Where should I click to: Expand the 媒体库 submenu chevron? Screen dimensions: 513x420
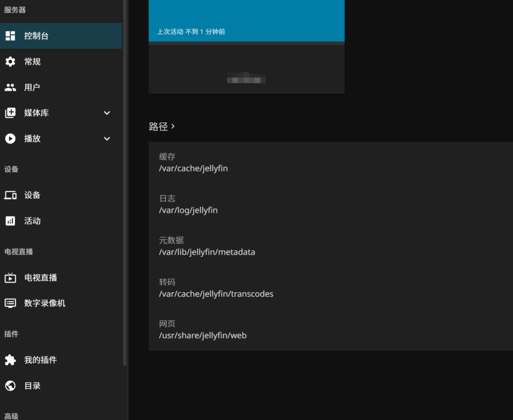point(107,113)
